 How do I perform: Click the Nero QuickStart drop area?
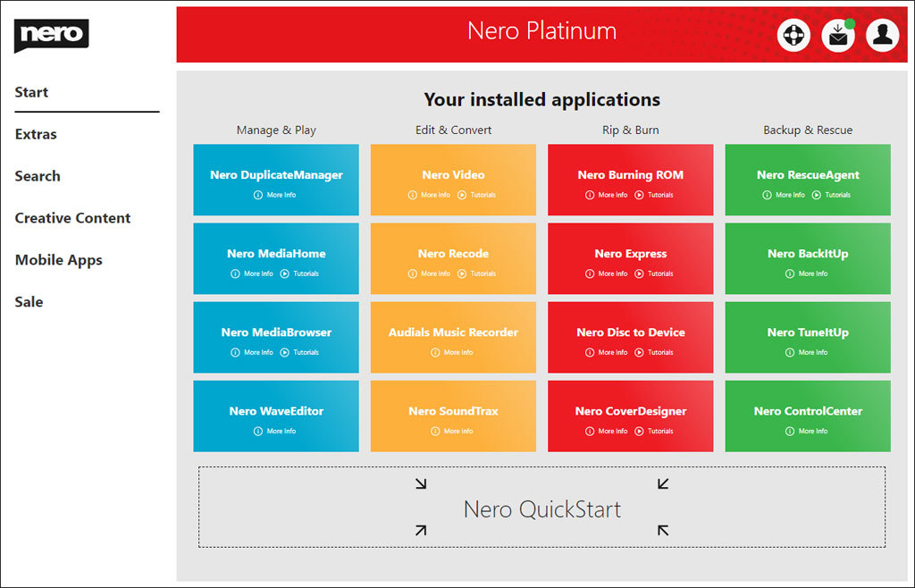coord(541,508)
